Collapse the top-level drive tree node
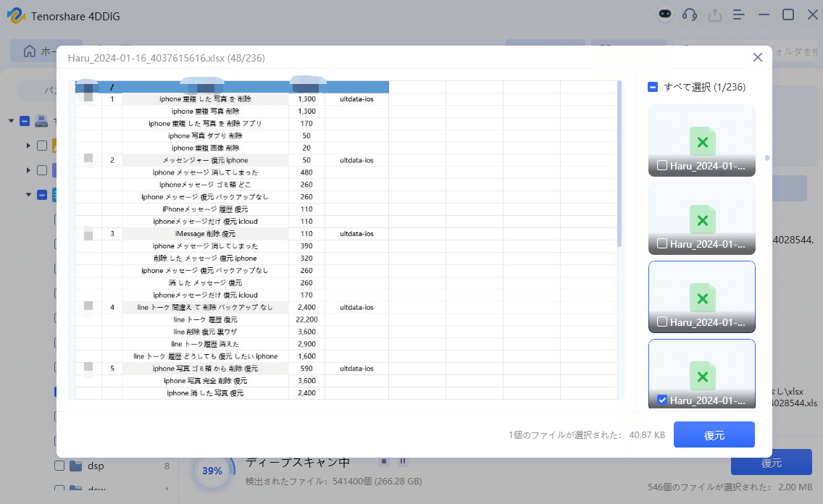The image size is (823, 504). [x=11, y=121]
